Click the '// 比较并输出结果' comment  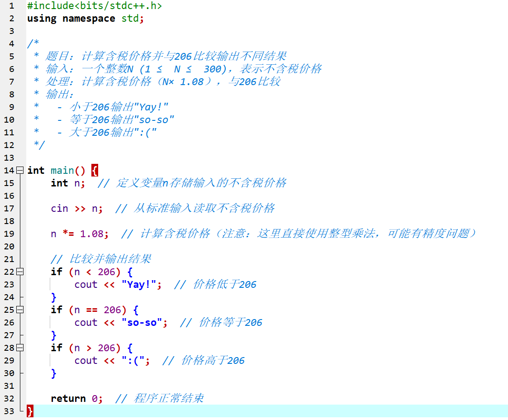pyautogui.click(x=101, y=259)
